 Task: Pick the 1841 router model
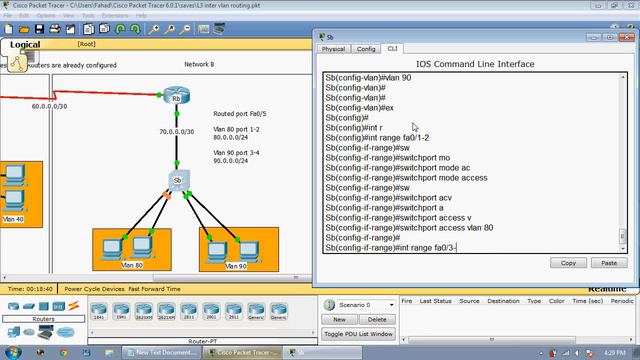click(99, 311)
